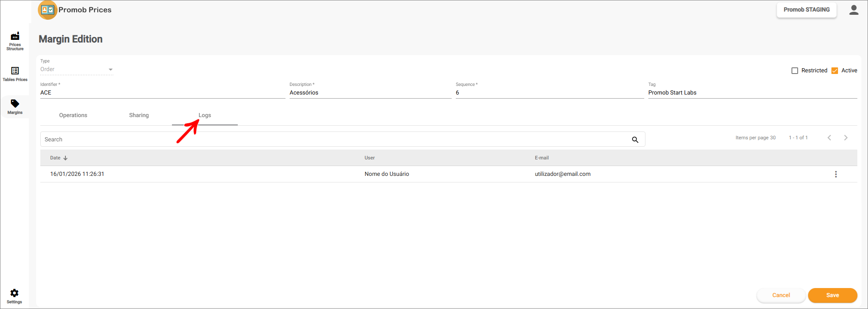Click the User column header
The image size is (868, 309).
[x=369, y=158]
